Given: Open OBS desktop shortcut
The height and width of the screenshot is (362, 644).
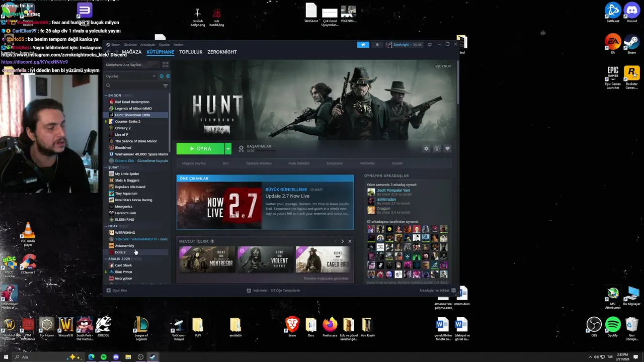Looking at the screenshot, I should point(594,327).
